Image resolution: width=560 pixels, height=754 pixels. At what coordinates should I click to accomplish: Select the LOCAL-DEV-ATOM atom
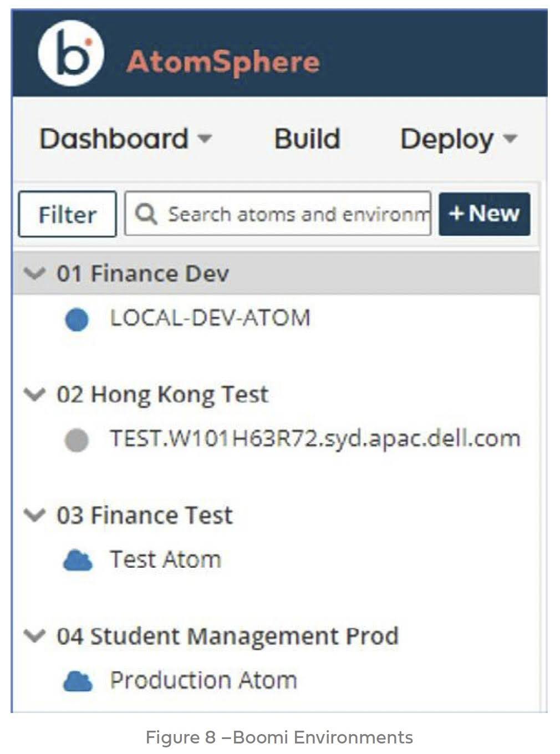(x=210, y=318)
